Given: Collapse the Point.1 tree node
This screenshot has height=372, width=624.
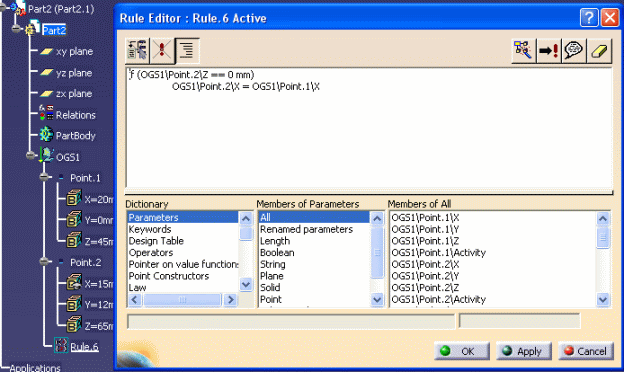Looking at the screenshot, I should [44, 177].
